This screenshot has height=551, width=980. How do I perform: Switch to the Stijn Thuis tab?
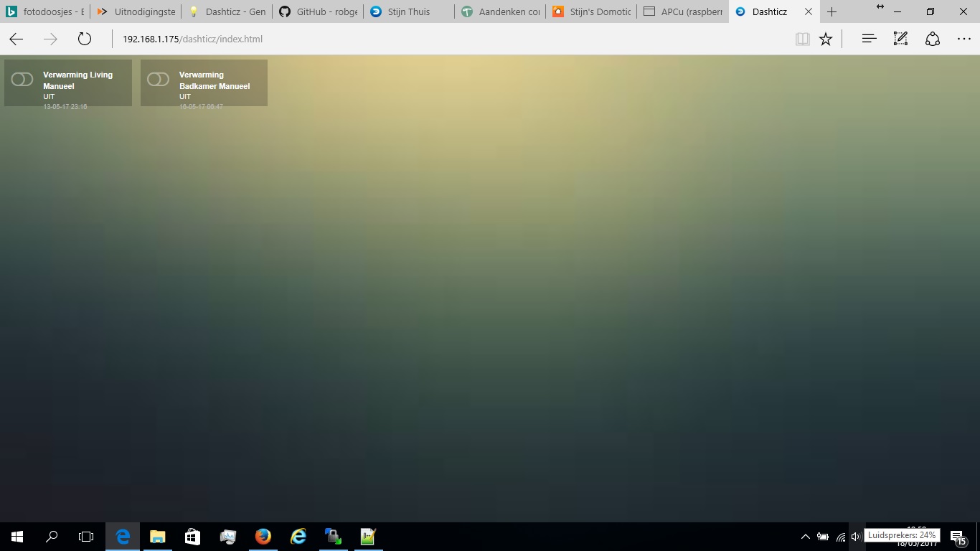(x=409, y=11)
